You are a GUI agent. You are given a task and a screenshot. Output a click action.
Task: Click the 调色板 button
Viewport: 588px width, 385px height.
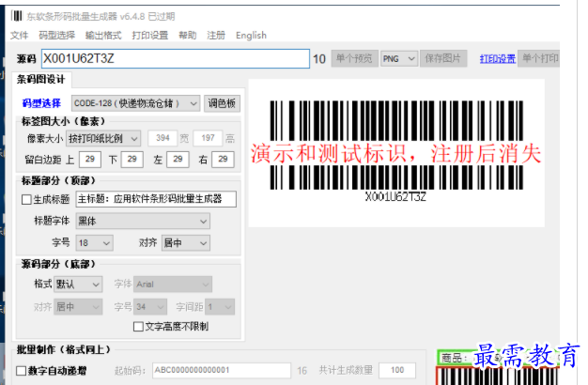point(222,103)
